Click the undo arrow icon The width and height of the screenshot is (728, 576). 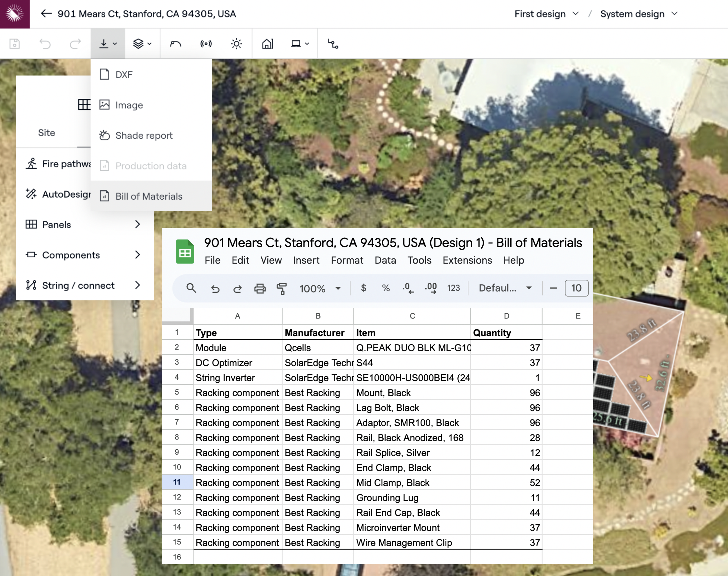(45, 44)
